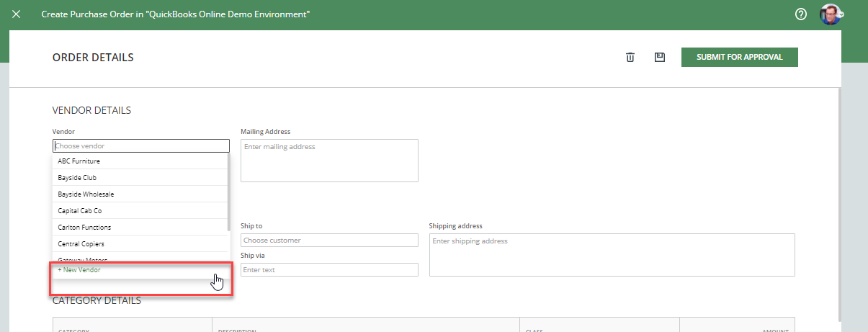Select Carlton Functions vendor
This screenshot has width=868, height=332.
coord(140,228)
